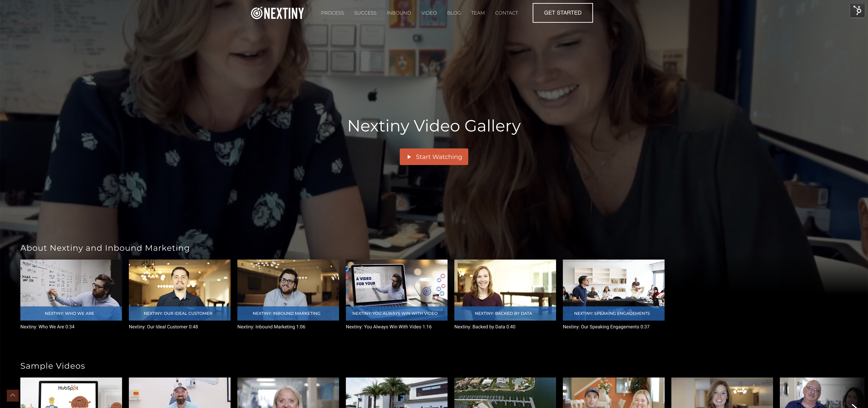Open the PROCESS menu item
Image resolution: width=868 pixels, height=408 pixels.
332,12
